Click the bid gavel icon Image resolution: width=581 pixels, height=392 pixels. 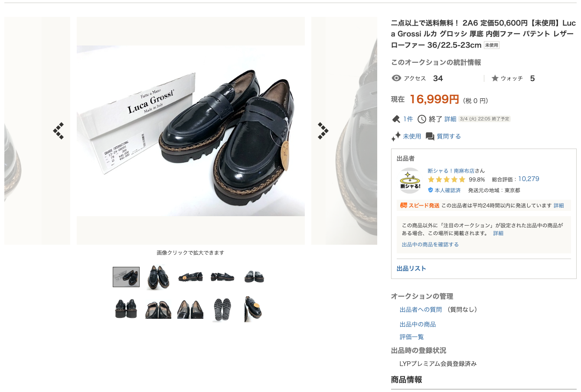396,119
